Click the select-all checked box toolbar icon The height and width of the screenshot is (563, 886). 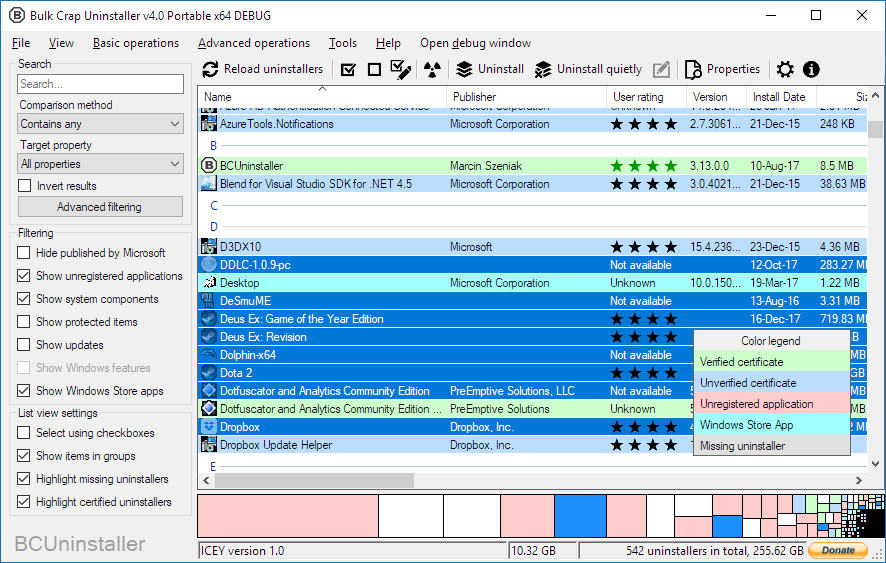(x=348, y=69)
